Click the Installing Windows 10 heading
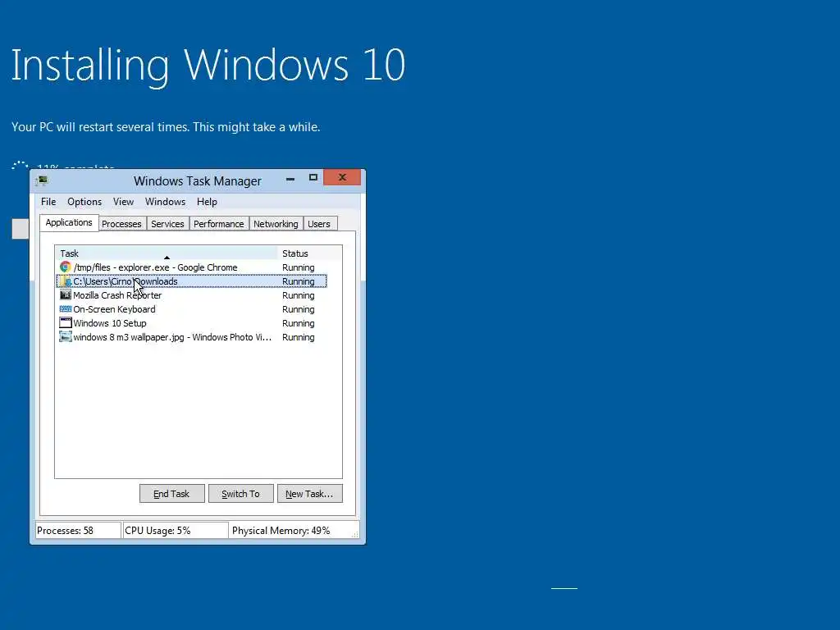Image resolution: width=840 pixels, height=630 pixels. tap(208, 66)
